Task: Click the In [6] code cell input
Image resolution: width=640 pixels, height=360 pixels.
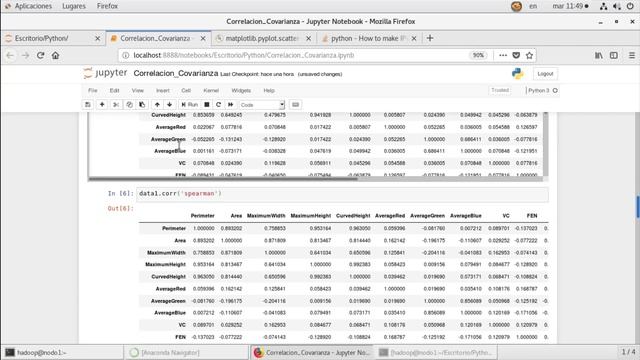Action: pos(342,194)
